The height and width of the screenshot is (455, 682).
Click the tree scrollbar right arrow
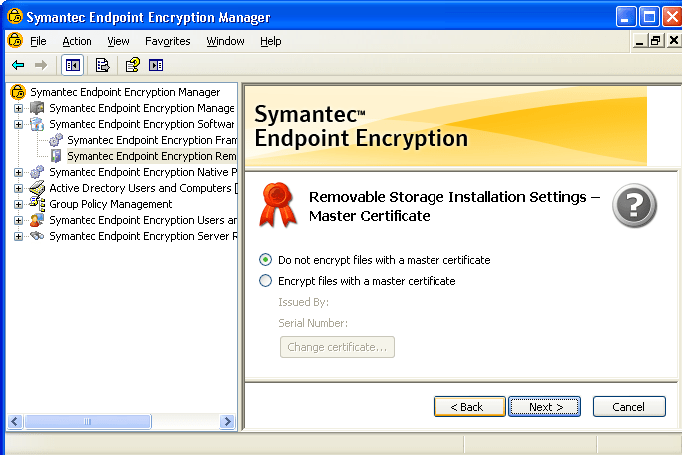(227, 422)
